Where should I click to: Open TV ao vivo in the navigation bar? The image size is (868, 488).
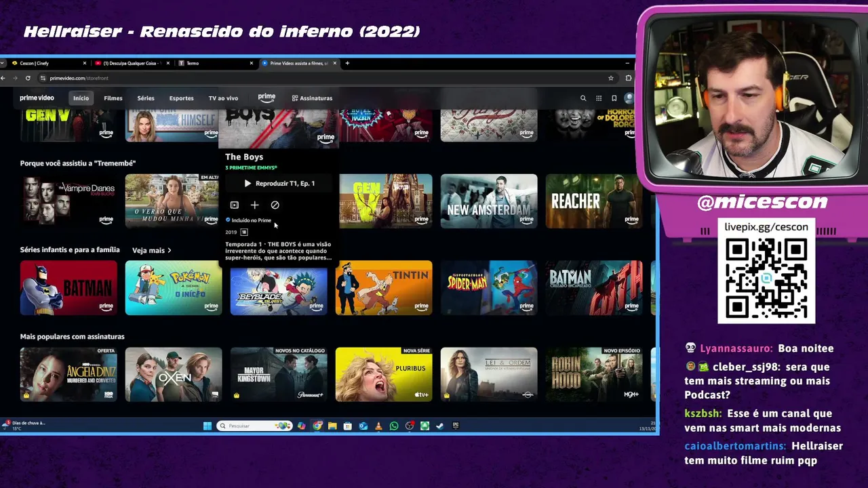(x=223, y=98)
